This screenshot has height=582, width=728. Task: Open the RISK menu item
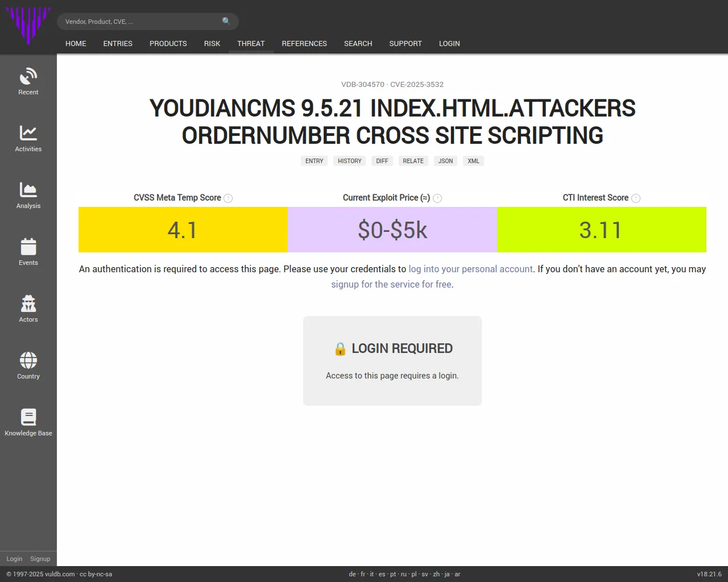212,44
